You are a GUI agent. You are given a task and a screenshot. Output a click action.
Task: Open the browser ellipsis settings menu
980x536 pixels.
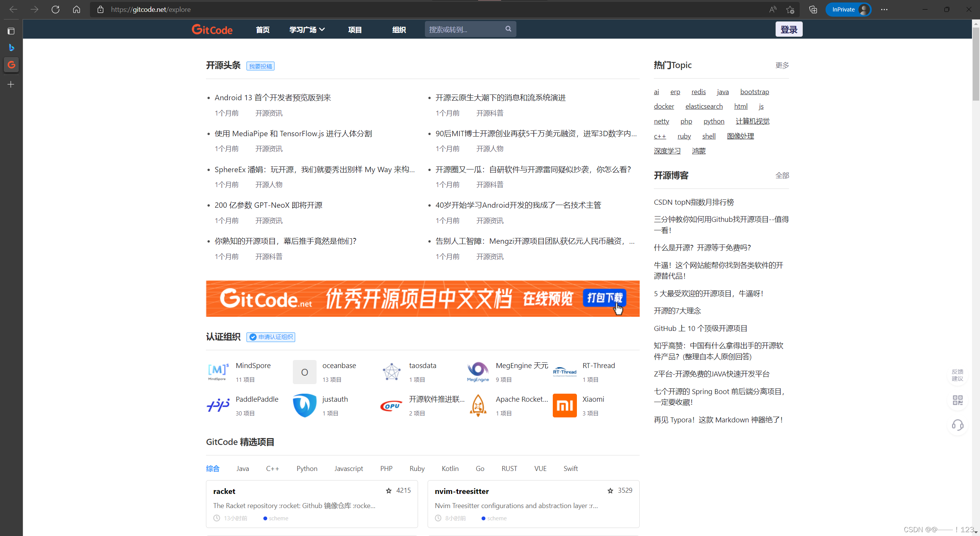pyautogui.click(x=884, y=9)
